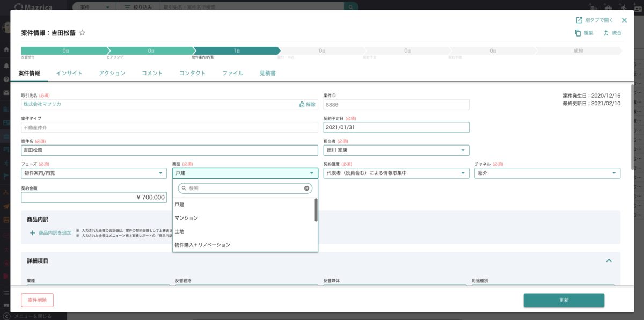Clear the product search field with X icon
The width and height of the screenshot is (644, 320).
point(307,188)
